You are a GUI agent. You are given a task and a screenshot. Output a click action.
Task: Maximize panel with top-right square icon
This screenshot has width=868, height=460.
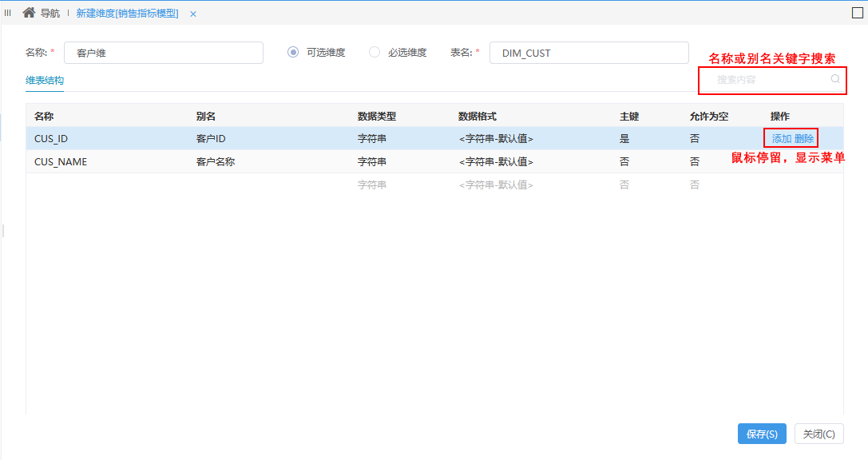click(x=858, y=13)
